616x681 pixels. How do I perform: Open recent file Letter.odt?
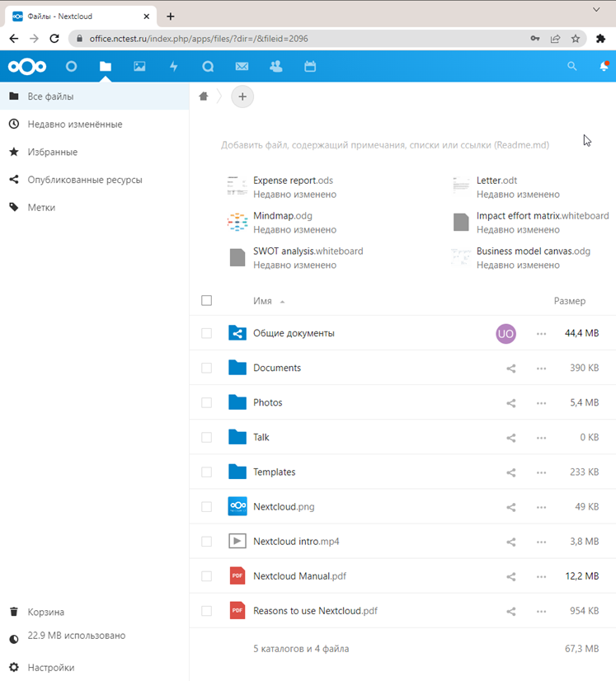click(x=505, y=187)
